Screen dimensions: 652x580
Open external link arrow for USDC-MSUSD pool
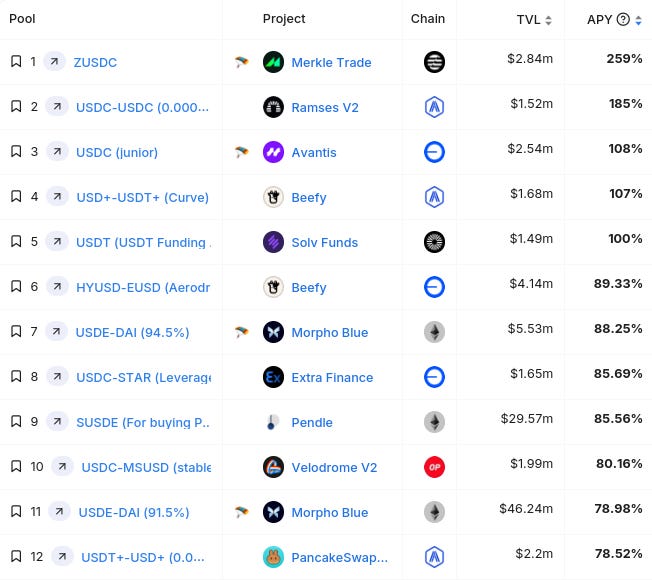62,466
